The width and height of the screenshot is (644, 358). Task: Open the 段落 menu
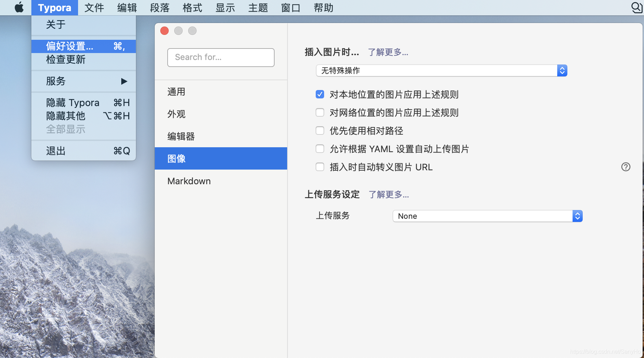point(160,8)
